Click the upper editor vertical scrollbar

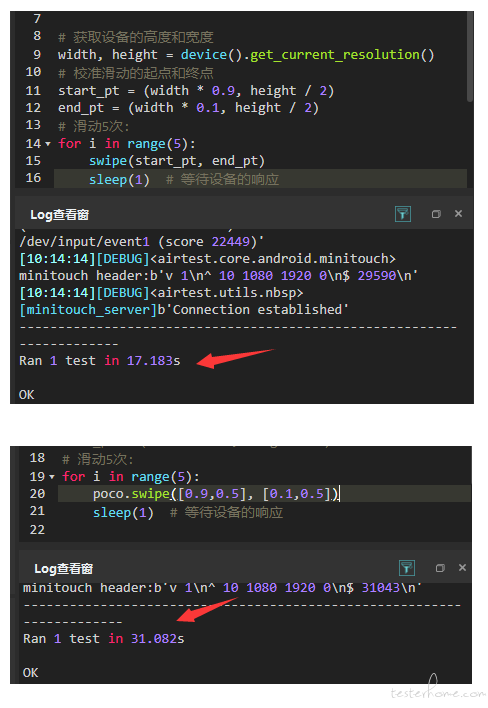(x=469, y=56)
